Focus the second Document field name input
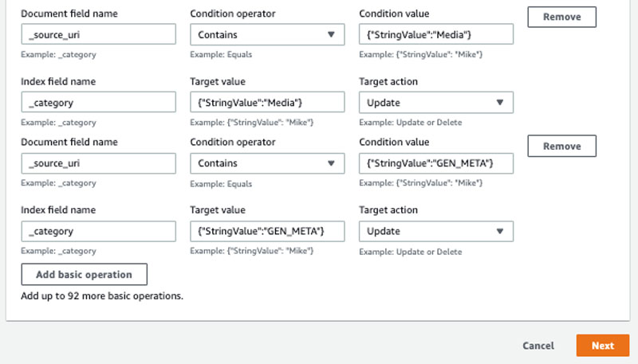The image size is (638, 364). pos(98,163)
